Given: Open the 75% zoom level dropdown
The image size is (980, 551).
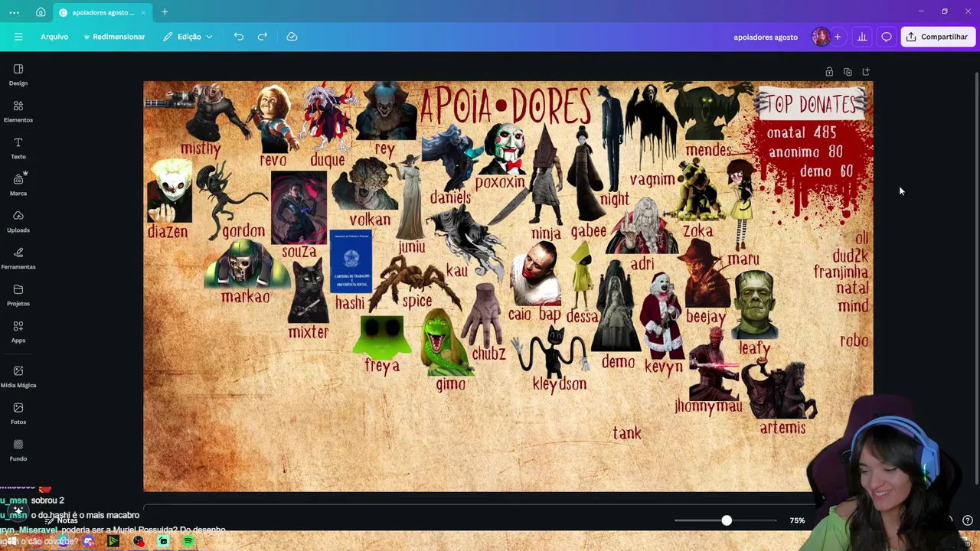Looking at the screenshot, I should click(797, 520).
